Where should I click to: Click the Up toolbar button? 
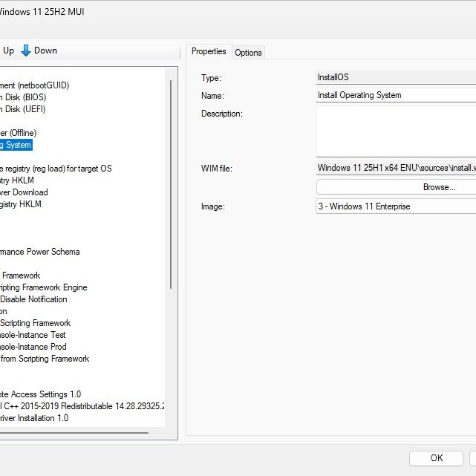(8, 50)
